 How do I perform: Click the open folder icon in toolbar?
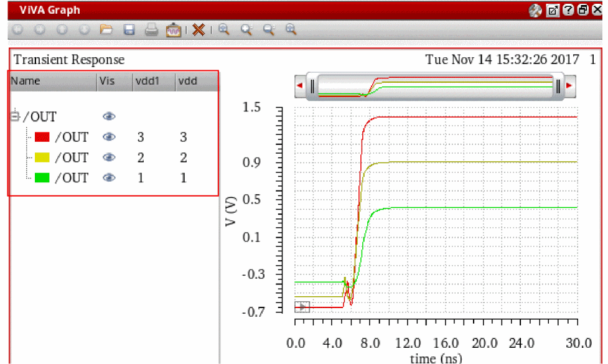tap(106, 29)
